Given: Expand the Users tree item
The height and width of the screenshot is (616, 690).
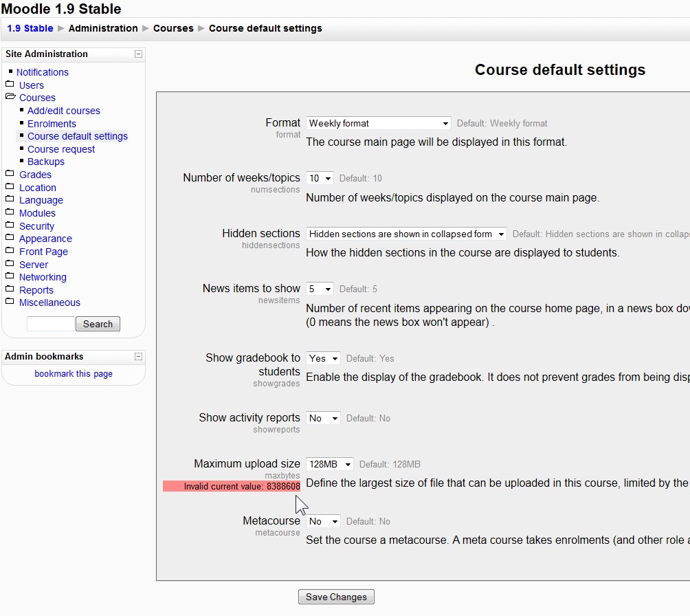Looking at the screenshot, I should click(x=31, y=85).
